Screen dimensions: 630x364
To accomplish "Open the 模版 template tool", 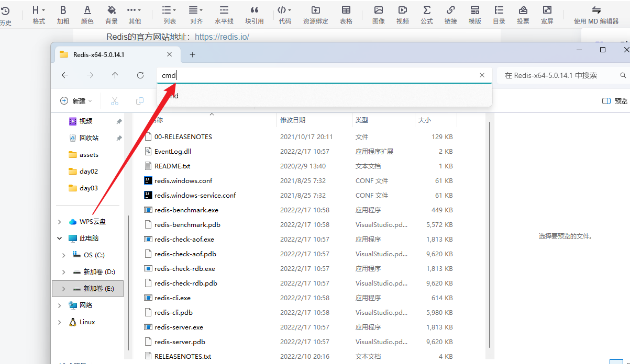I will click(x=475, y=15).
